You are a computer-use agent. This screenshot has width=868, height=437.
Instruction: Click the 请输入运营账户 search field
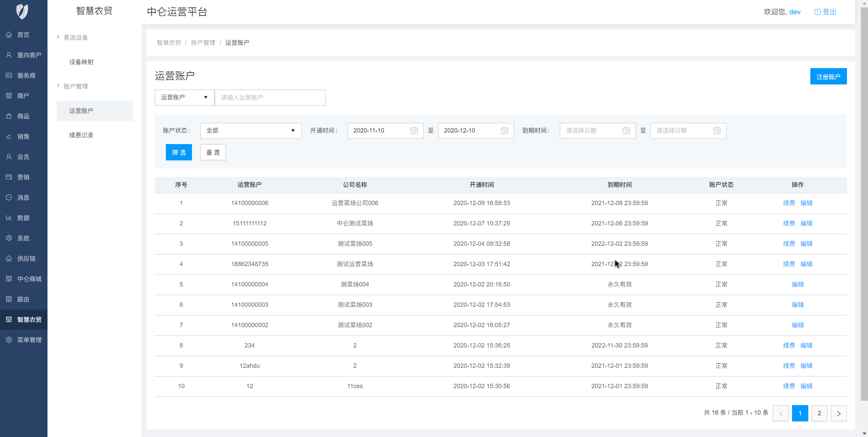(x=270, y=98)
